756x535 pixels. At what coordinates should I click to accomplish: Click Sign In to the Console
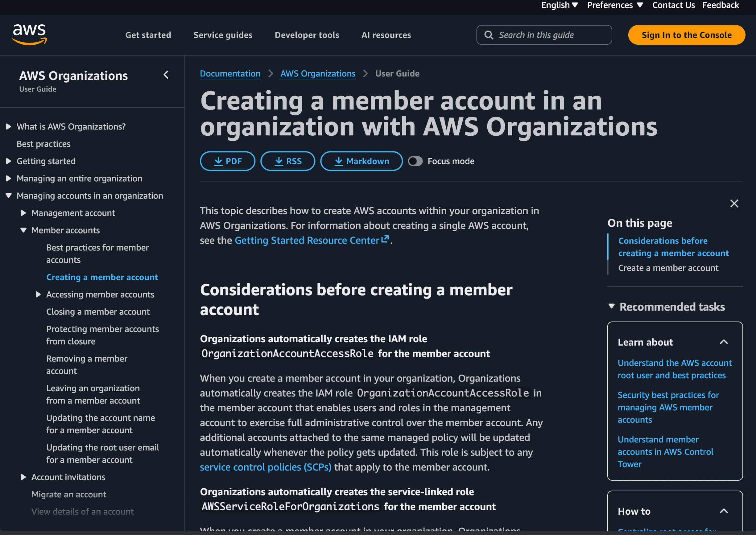(x=686, y=35)
